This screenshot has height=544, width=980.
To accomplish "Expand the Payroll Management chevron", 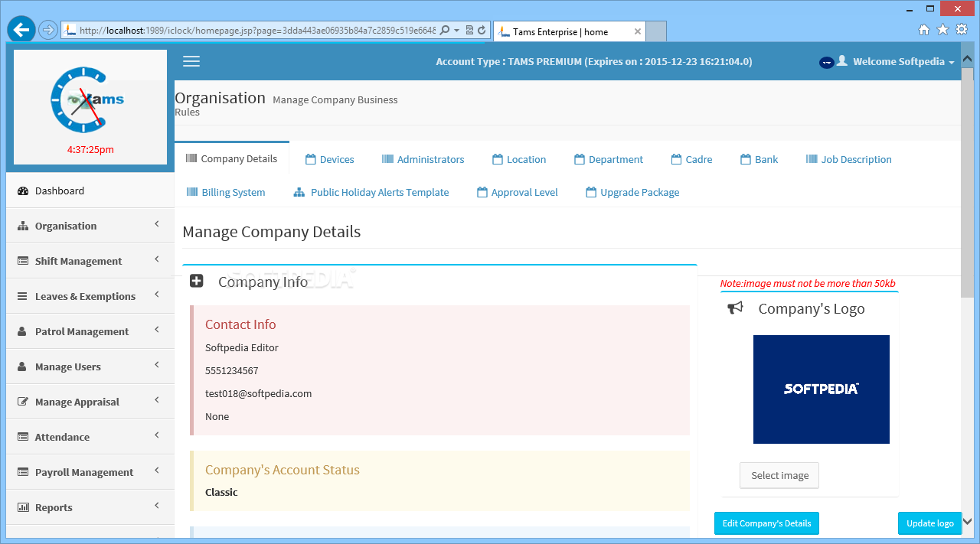I will pyautogui.click(x=156, y=471).
